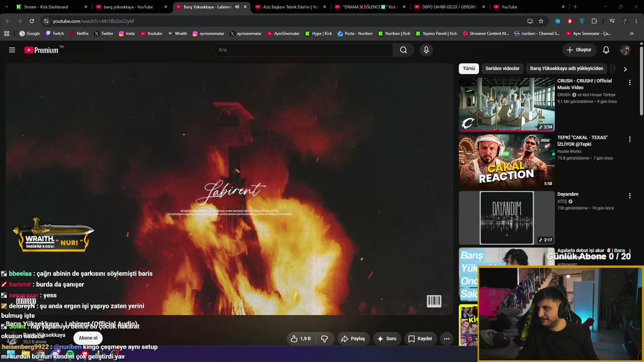
Task: Save the video with Kaydet
Action: click(420, 339)
